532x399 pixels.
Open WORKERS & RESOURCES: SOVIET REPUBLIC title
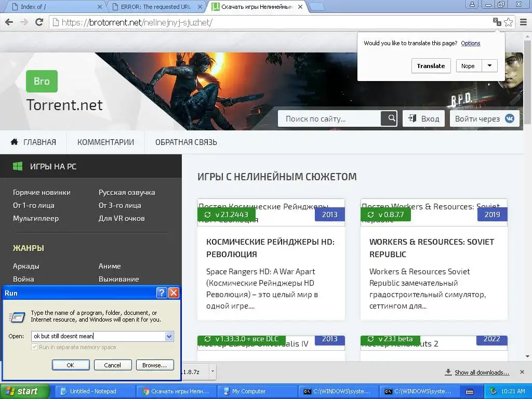432,248
